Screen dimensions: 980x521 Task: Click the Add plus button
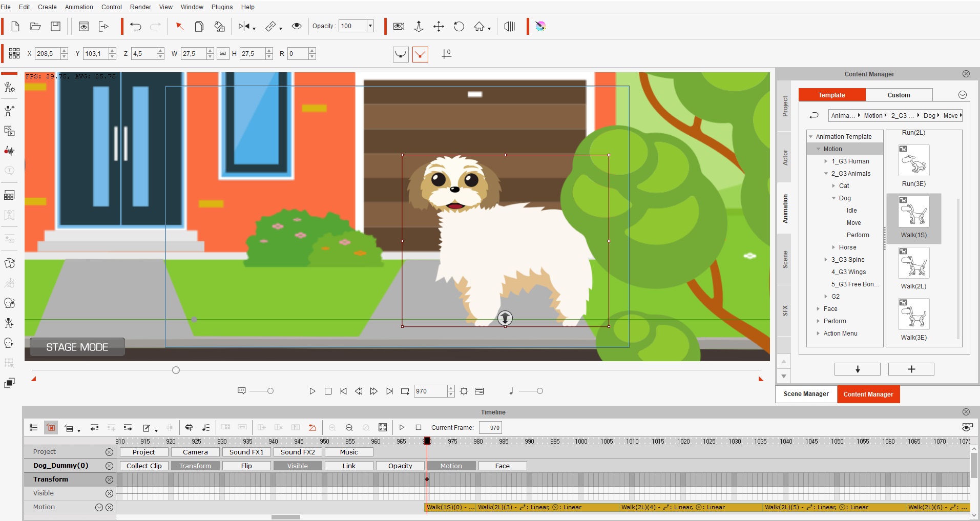[911, 369]
